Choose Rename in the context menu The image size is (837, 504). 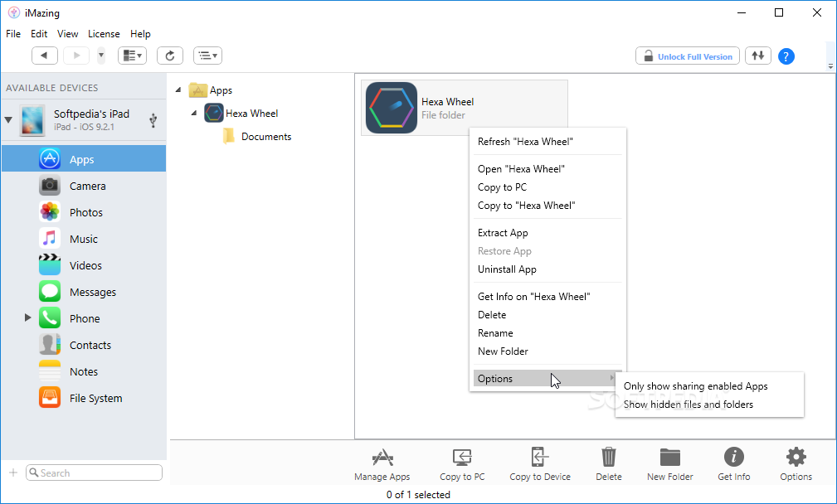point(547,332)
